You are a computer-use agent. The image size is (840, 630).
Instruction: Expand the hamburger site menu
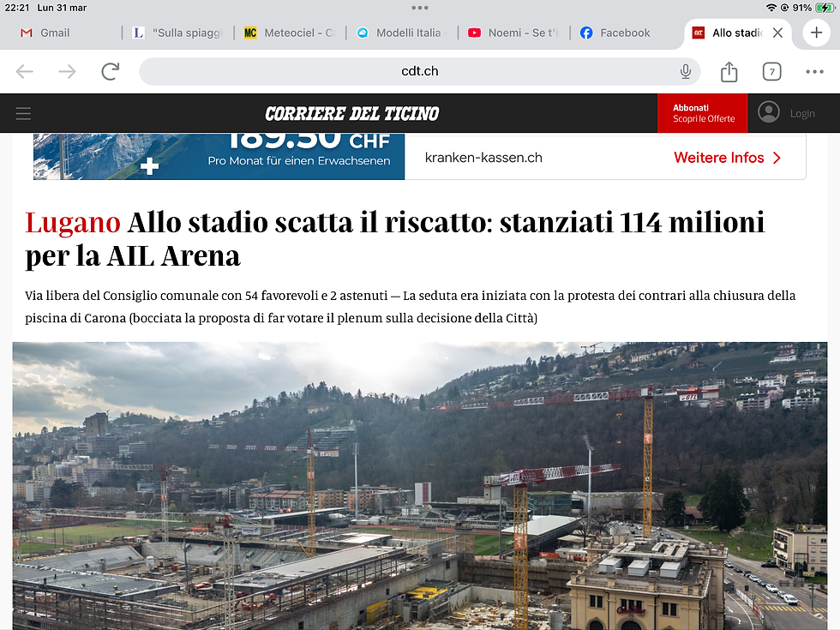click(23, 113)
